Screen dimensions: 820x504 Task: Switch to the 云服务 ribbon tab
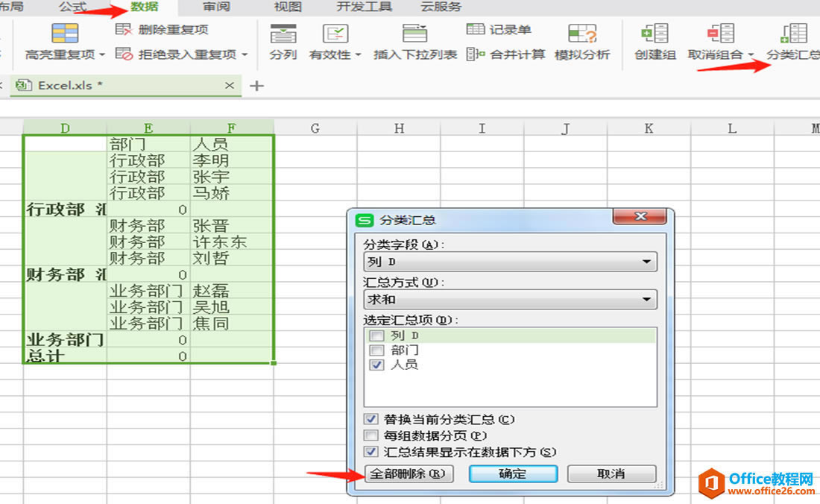[441, 7]
